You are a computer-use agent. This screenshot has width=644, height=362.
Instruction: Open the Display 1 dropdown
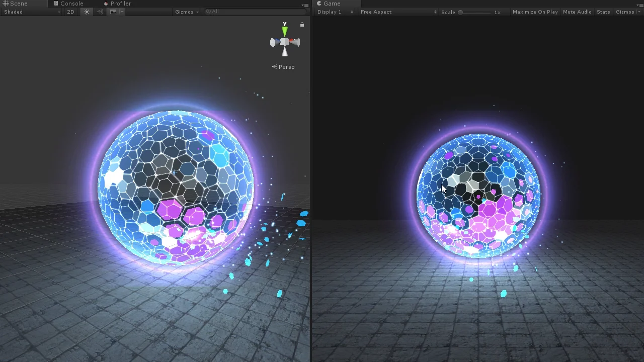click(x=335, y=12)
